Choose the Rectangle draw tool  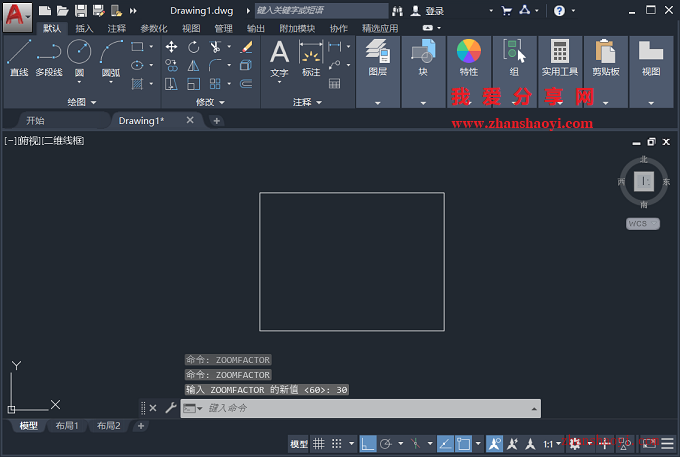pos(137,46)
